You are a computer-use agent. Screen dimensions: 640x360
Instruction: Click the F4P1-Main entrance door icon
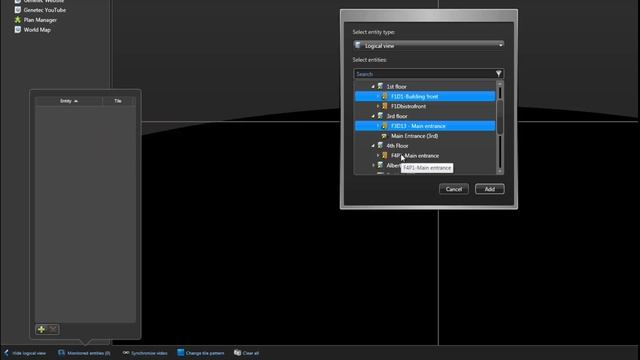coord(384,156)
